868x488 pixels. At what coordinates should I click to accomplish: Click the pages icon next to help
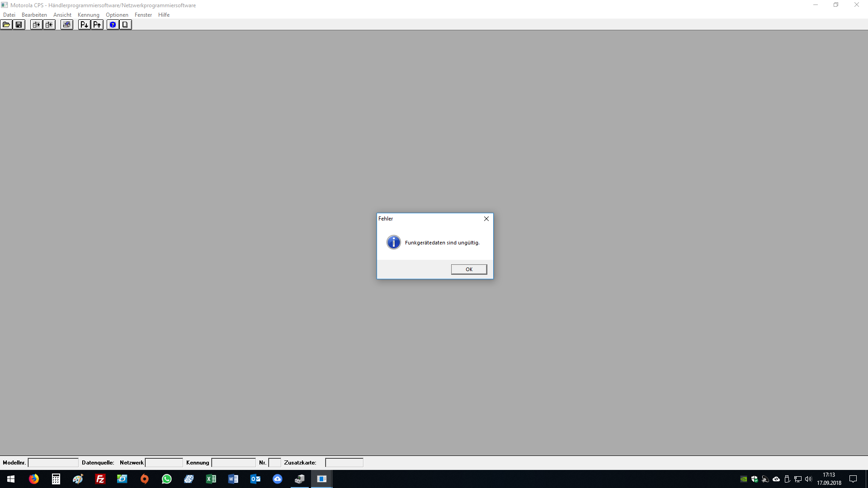(x=125, y=25)
